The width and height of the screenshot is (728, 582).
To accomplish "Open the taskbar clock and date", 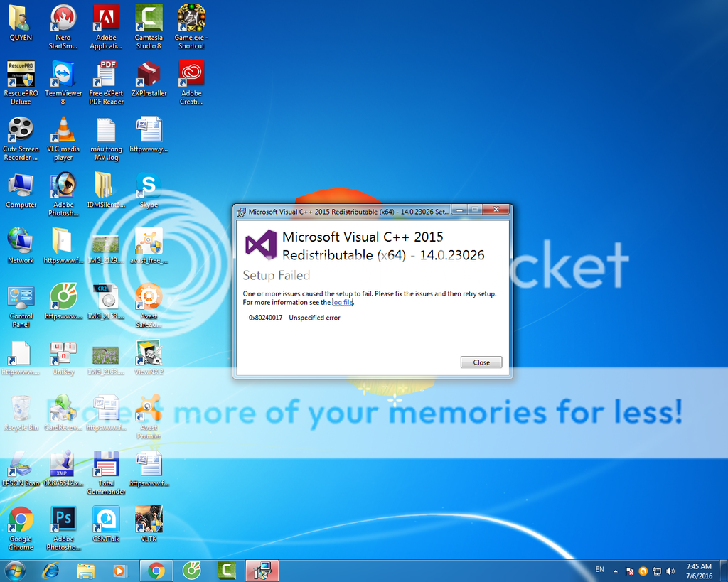I will click(x=700, y=571).
